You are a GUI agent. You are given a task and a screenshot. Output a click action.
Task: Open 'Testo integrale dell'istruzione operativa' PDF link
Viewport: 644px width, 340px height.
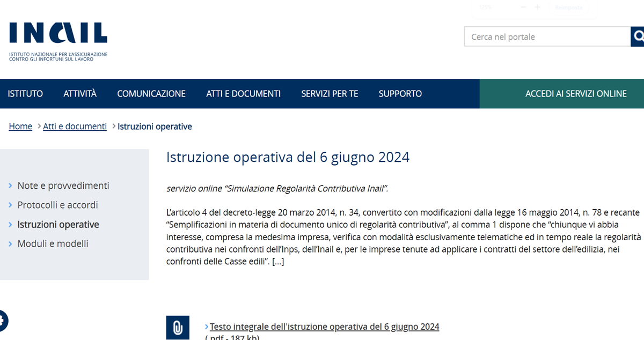(324, 327)
